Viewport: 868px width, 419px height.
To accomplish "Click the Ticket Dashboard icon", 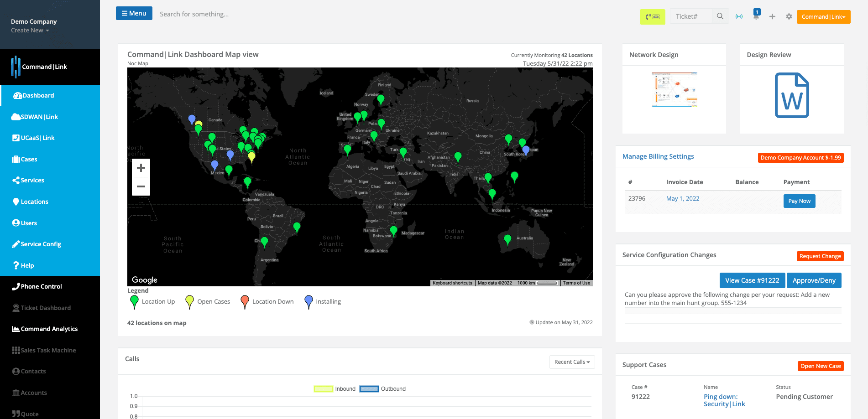I will (16, 308).
